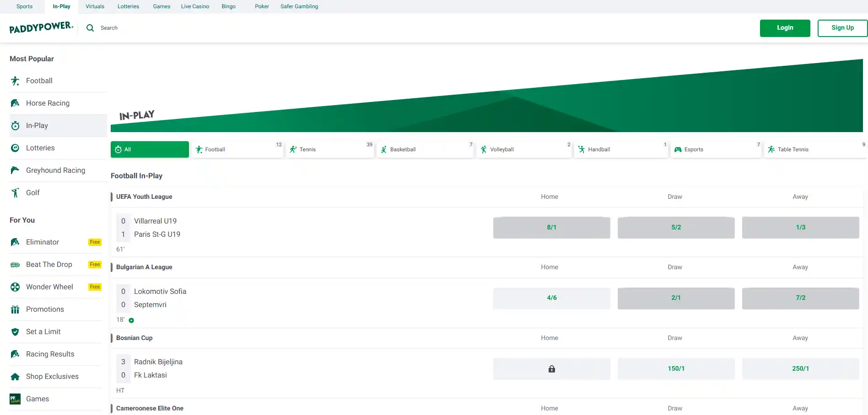
Task: Open the Bulgarian A League heading
Action: (144, 267)
